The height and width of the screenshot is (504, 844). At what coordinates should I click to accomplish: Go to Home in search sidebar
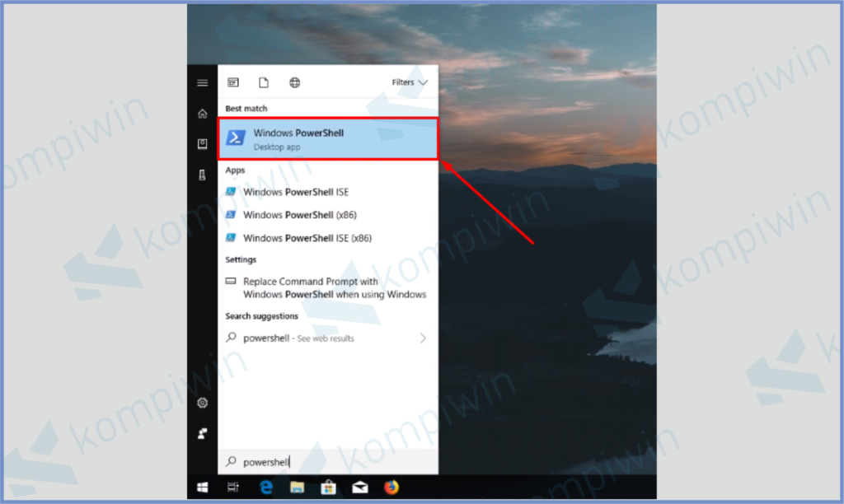click(202, 114)
